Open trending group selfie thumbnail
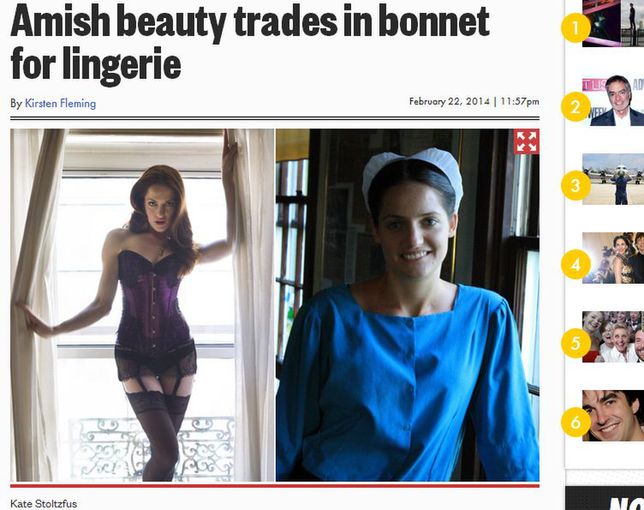 (613, 337)
